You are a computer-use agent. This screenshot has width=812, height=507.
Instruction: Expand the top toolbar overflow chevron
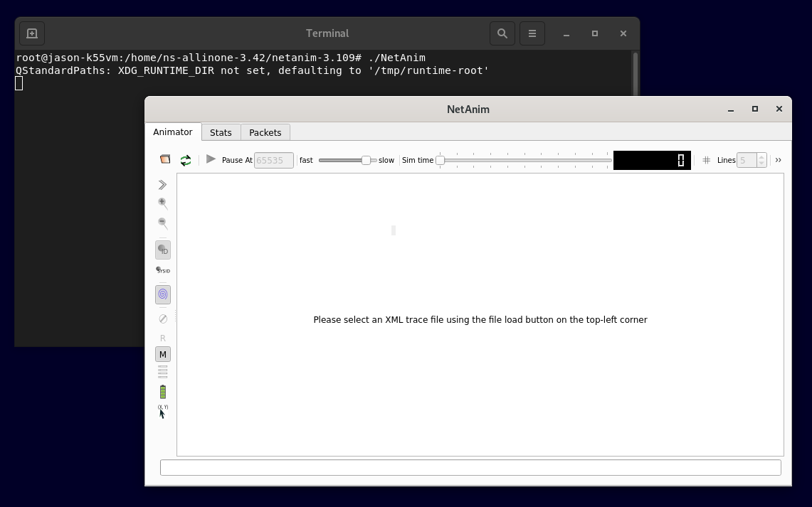779,161
